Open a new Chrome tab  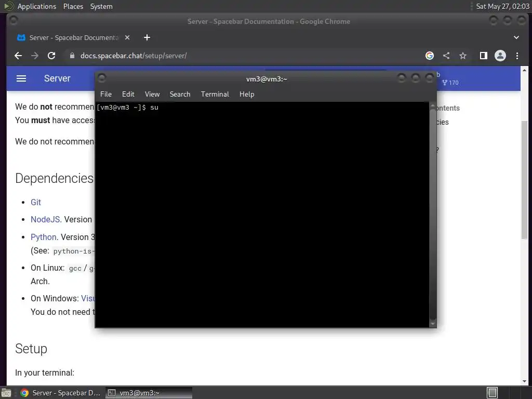pos(147,37)
